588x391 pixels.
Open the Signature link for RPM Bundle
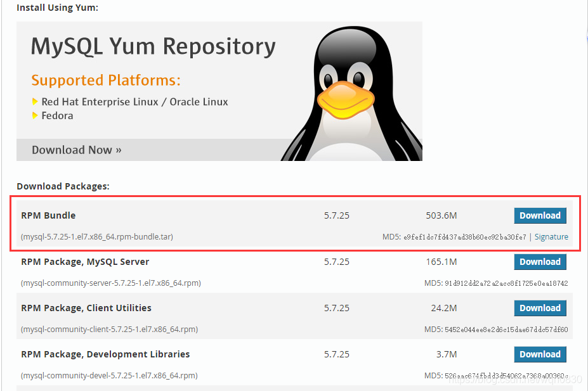click(551, 237)
